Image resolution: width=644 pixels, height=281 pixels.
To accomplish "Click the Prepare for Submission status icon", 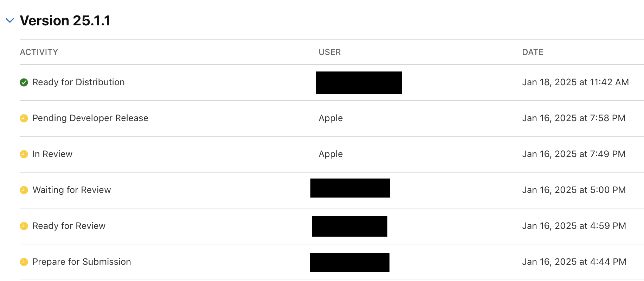I will 24,262.
